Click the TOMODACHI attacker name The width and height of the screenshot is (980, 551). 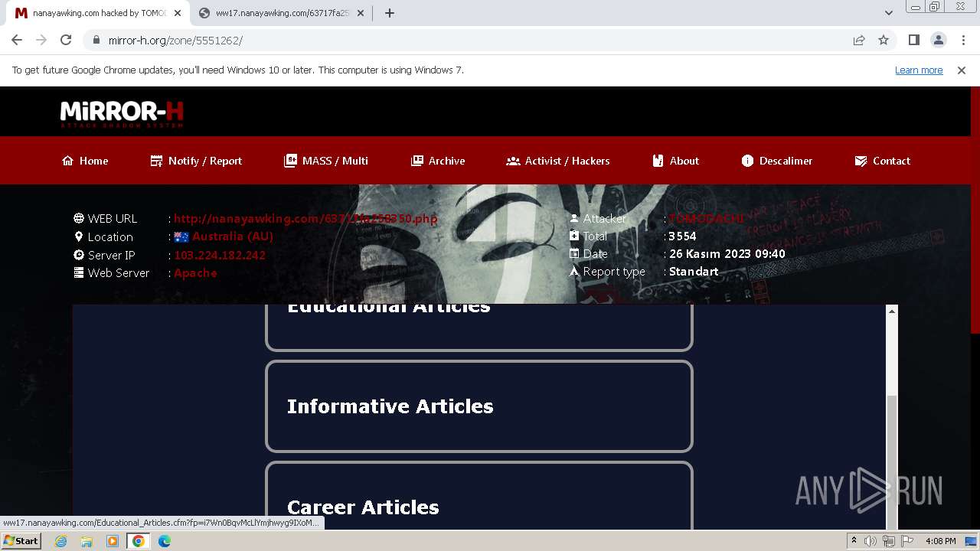[x=706, y=219]
